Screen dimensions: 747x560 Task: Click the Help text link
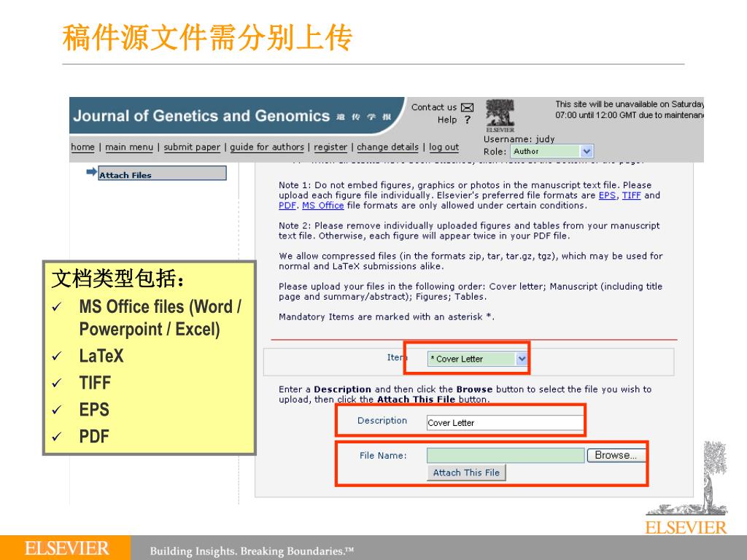pyautogui.click(x=447, y=120)
